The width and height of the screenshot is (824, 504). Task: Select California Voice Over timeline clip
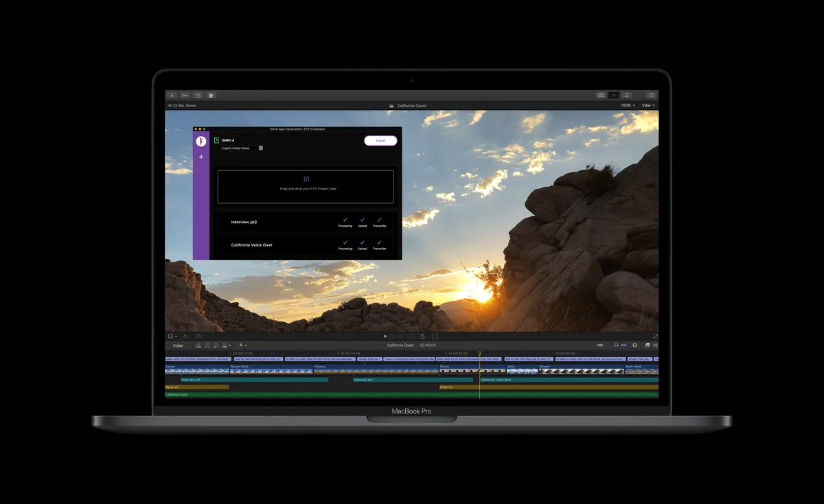569,380
